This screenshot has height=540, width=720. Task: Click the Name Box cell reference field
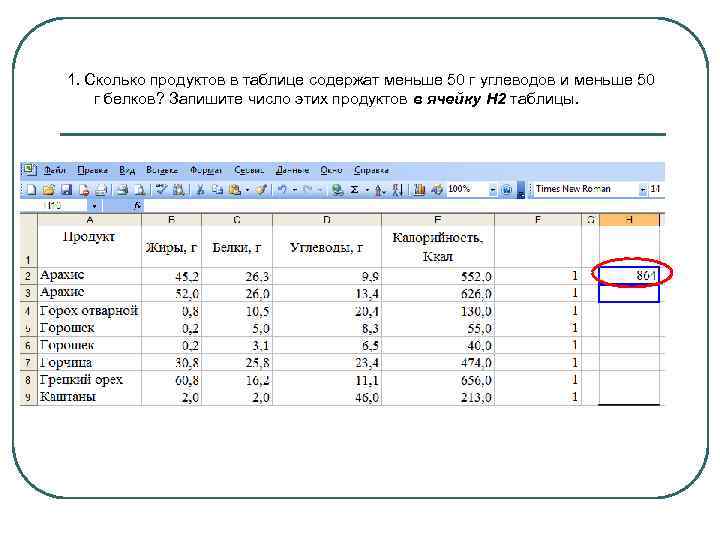pos(54,206)
